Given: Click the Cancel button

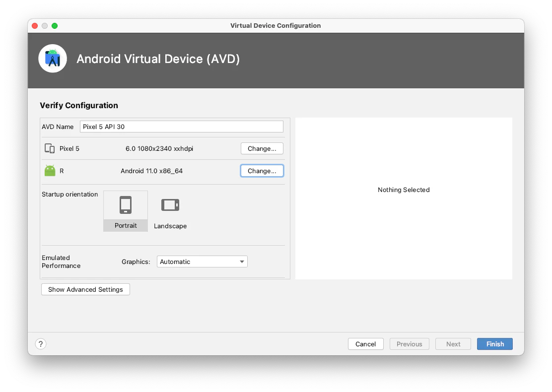Looking at the screenshot, I should point(365,344).
